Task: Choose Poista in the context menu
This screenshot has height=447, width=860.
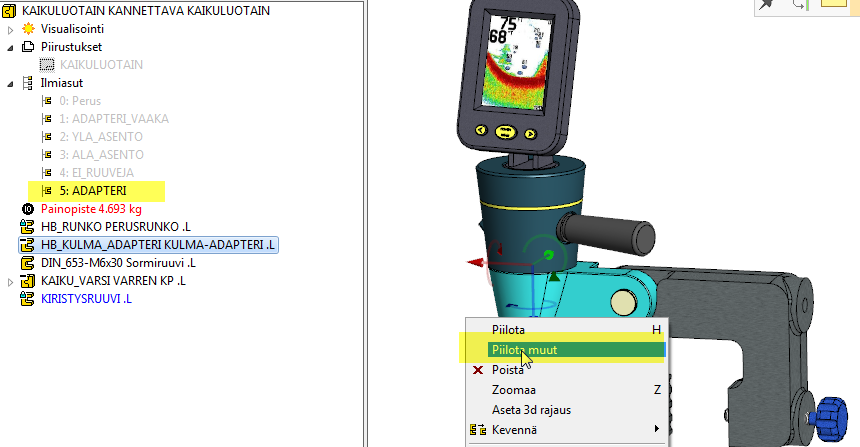Action: (x=567, y=370)
